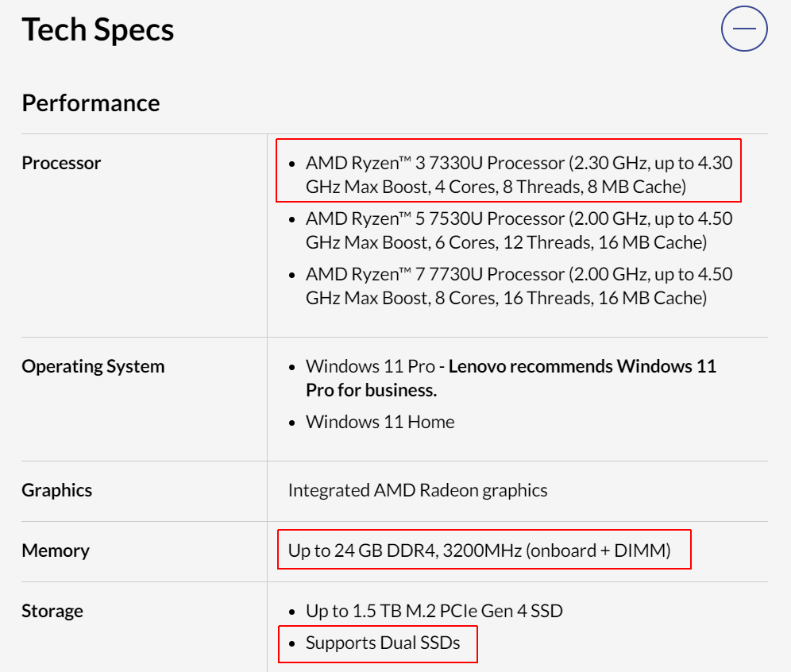Viewport: 791px width, 672px height.
Task: Click the bold Lenovo recommends Windows 11 text
Action: (582, 366)
